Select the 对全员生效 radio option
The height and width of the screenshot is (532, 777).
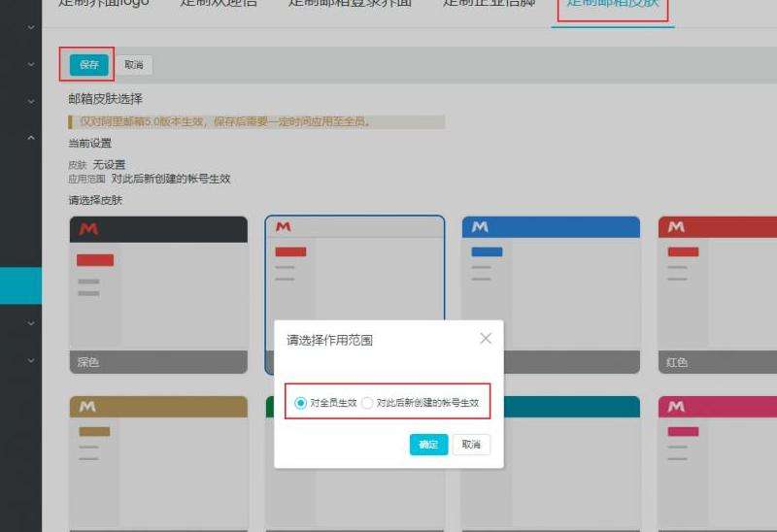tap(300, 403)
